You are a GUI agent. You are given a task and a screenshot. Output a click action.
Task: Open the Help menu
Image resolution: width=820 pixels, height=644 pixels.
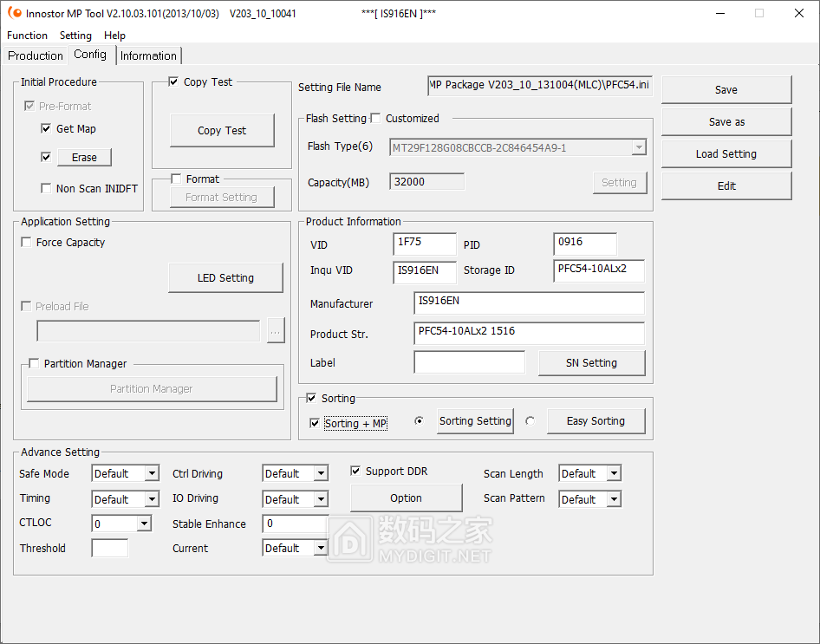click(114, 35)
